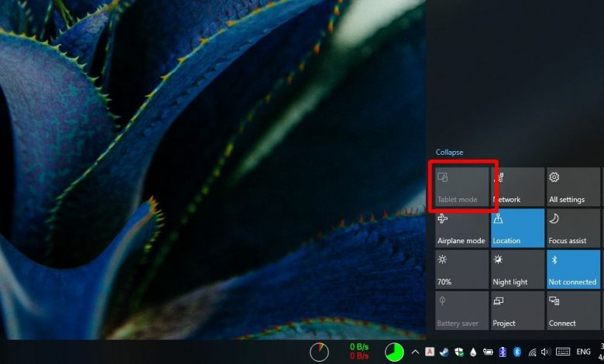Click the purple Bluetooth device tray icon

[x=503, y=352]
